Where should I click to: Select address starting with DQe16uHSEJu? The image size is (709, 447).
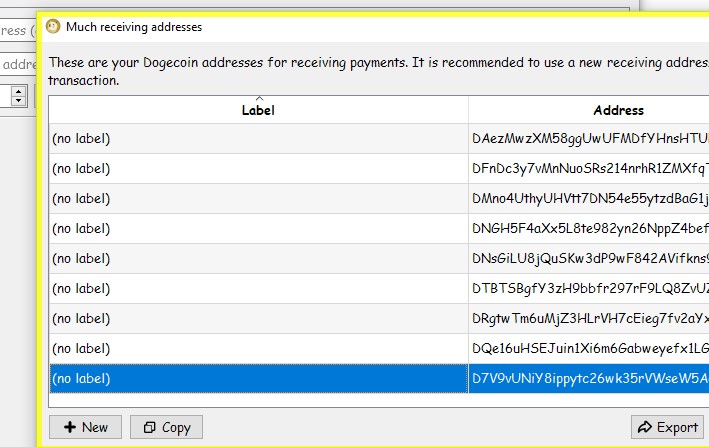coord(589,348)
